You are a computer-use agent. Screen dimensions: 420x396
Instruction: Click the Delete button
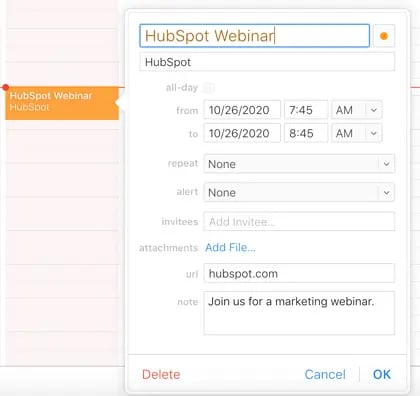coord(161,374)
